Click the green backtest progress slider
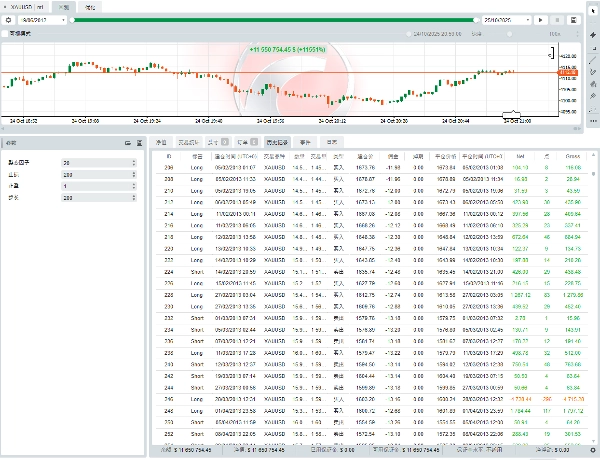Viewport: 600px width, 460px height. pyautogui.click(x=275, y=19)
